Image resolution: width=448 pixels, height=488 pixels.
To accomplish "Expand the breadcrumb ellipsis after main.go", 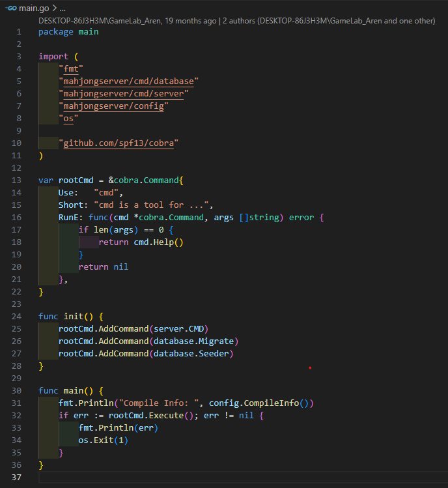I will pos(63,8).
